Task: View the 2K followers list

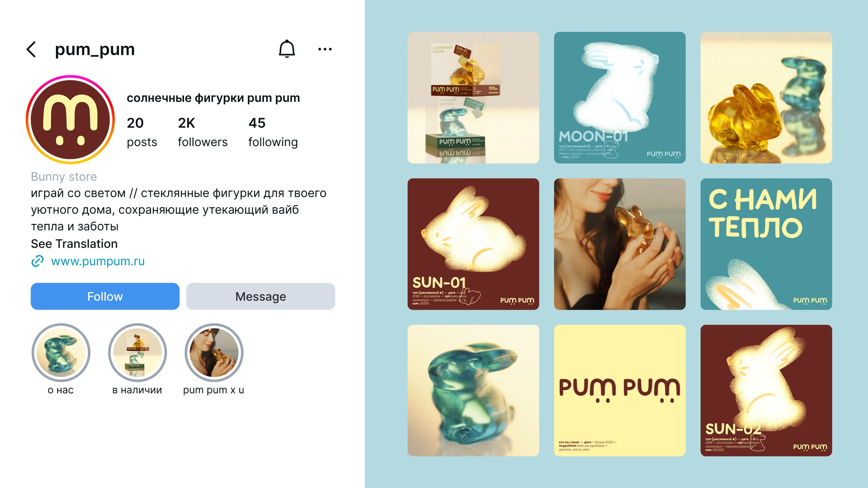Action: pyautogui.click(x=202, y=133)
